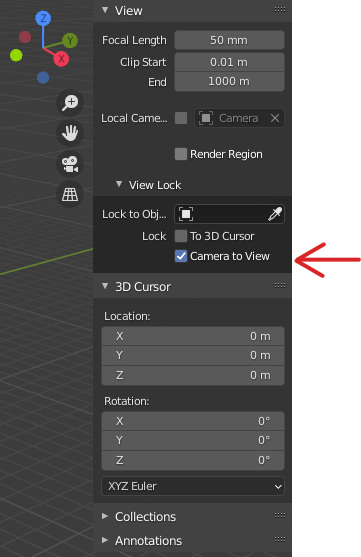Viewport: 361px width, 557px height.
Task: Click the 'Location:' label
Action: coord(127,316)
